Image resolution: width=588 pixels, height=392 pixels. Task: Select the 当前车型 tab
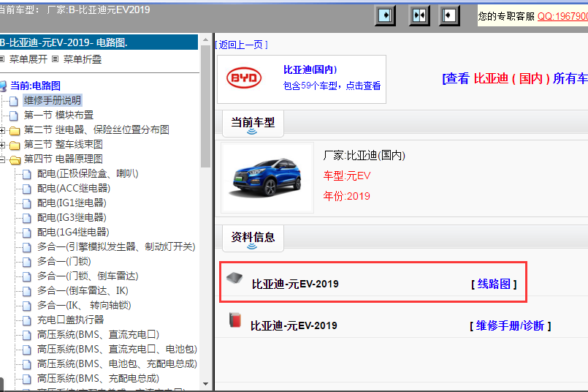pyautogui.click(x=253, y=124)
